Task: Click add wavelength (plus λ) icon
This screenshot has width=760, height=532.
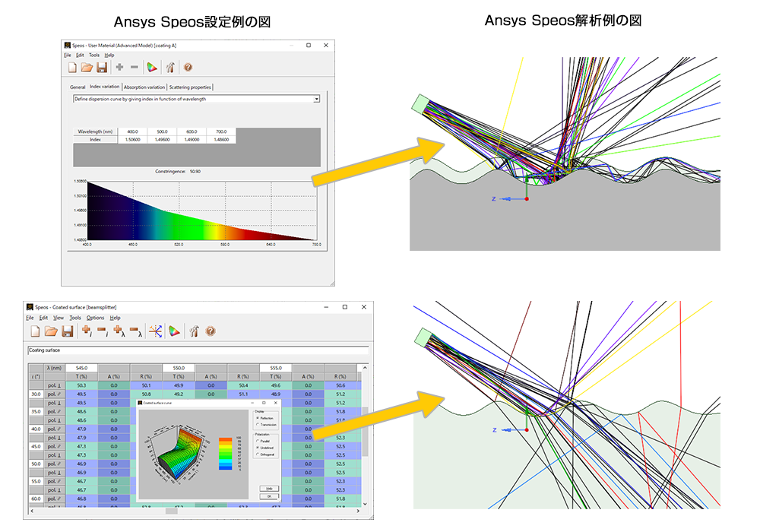Action: click(119, 331)
